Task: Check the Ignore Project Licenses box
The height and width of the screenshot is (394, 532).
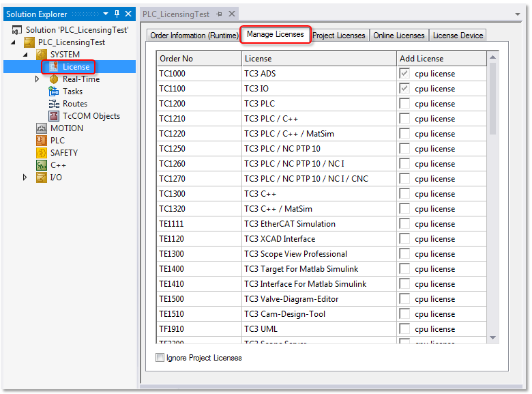Action: pyautogui.click(x=160, y=357)
